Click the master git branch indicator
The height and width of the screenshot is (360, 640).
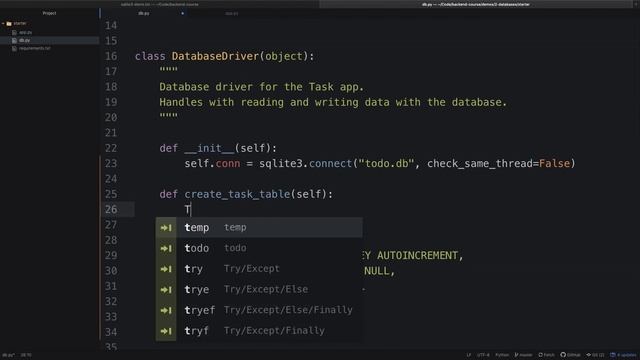coord(523,355)
